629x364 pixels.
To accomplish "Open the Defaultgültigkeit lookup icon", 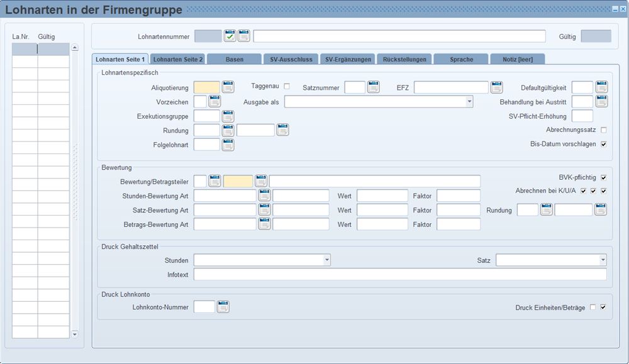I will (601, 87).
